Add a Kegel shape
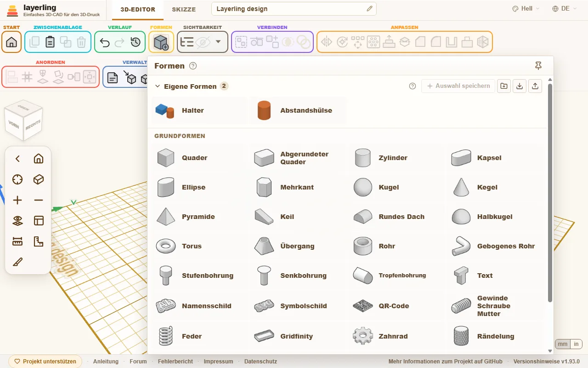 click(x=495, y=187)
